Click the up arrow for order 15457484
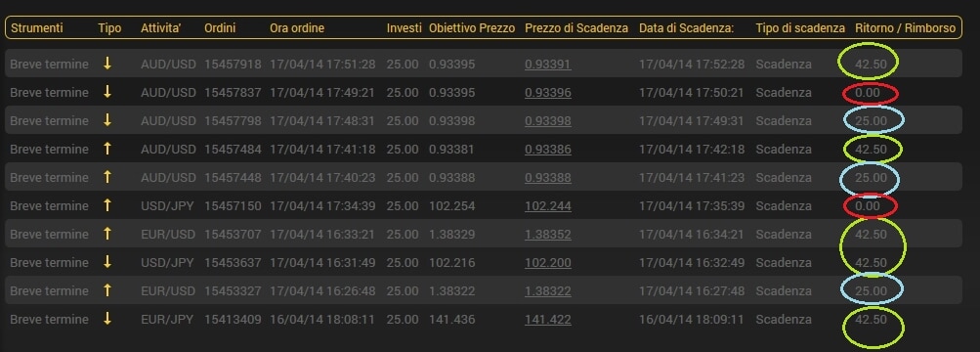This screenshot has width=980, height=352. pos(107,149)
